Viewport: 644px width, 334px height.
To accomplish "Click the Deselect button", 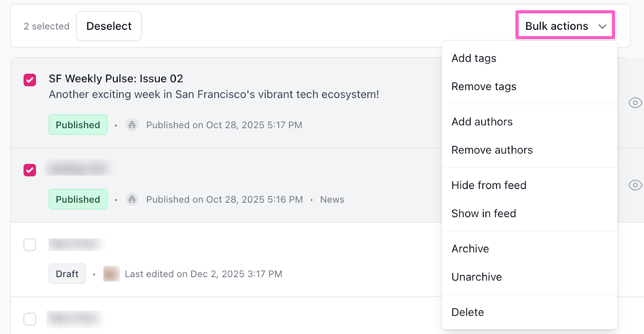I will 109,26.
